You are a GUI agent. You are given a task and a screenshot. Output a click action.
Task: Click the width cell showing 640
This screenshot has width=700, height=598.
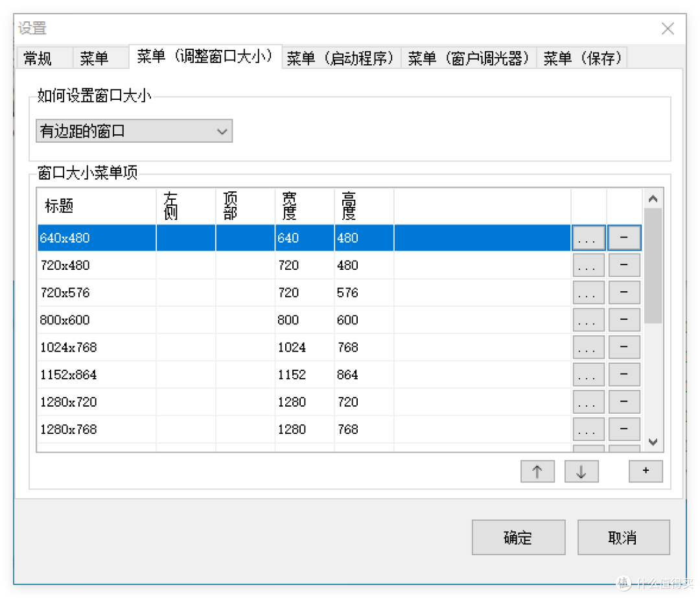click(x=305, y=238)
